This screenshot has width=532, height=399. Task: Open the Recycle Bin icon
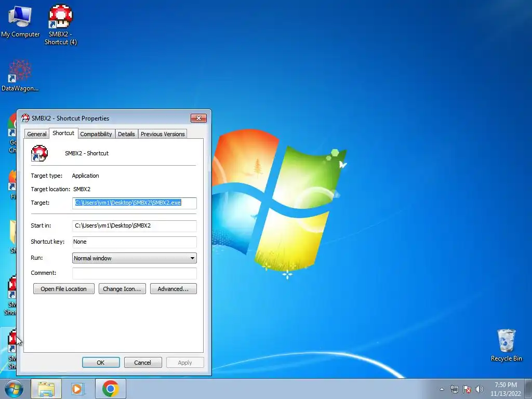[506, 345]
